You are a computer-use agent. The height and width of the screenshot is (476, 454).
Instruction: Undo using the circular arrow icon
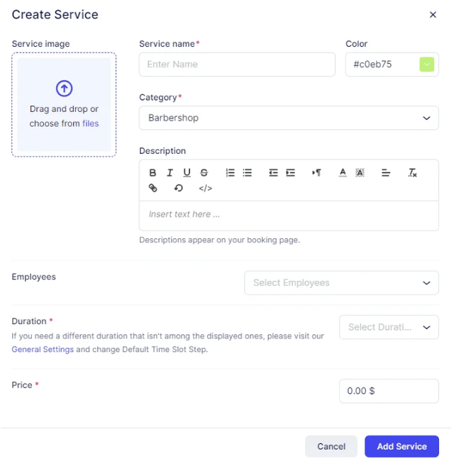coord(179,188)
